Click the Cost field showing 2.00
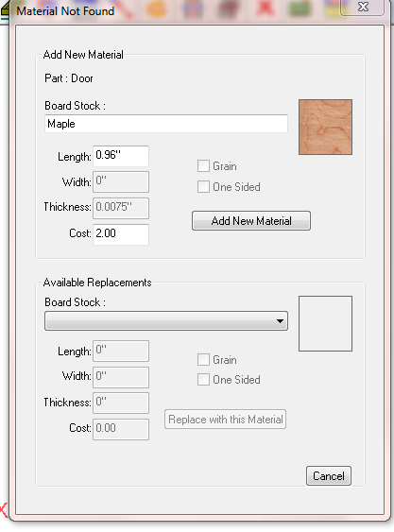394x532 pixels. 121,234
